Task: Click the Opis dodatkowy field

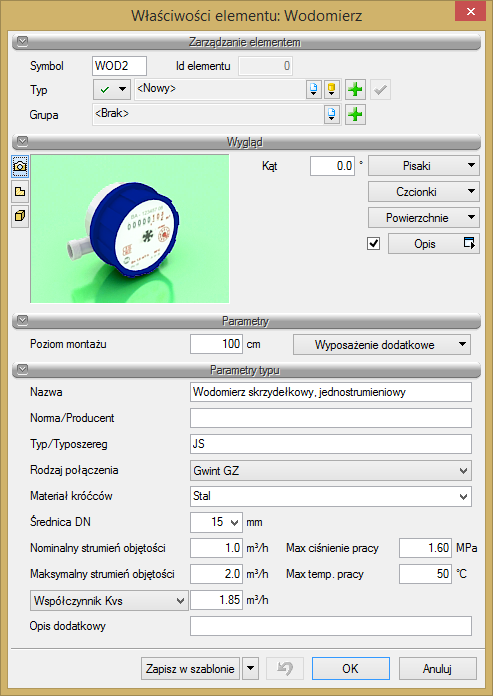Action: click(331, 626)
